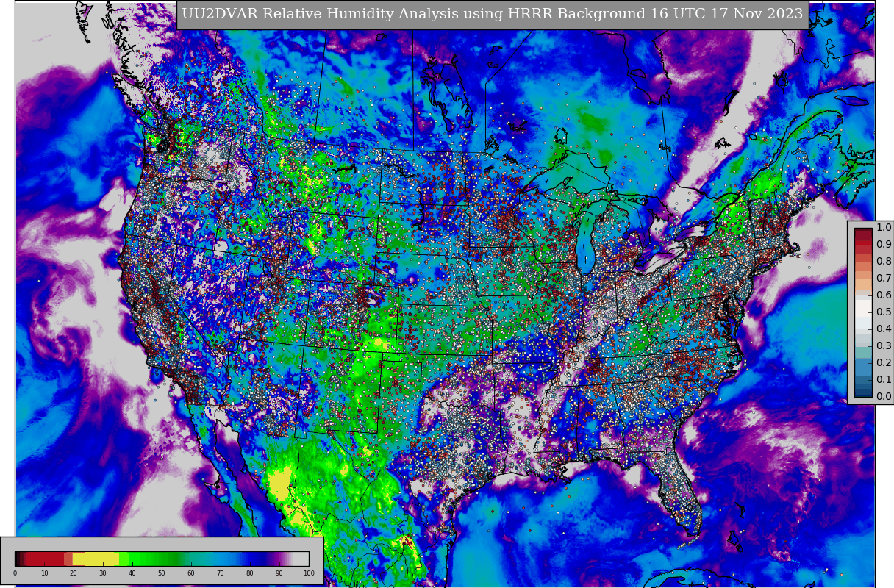Click the 90 tick label on humidity colorbar
This screenshot has width=894, height=588.
pyautogui.click(x=279, y=573)
